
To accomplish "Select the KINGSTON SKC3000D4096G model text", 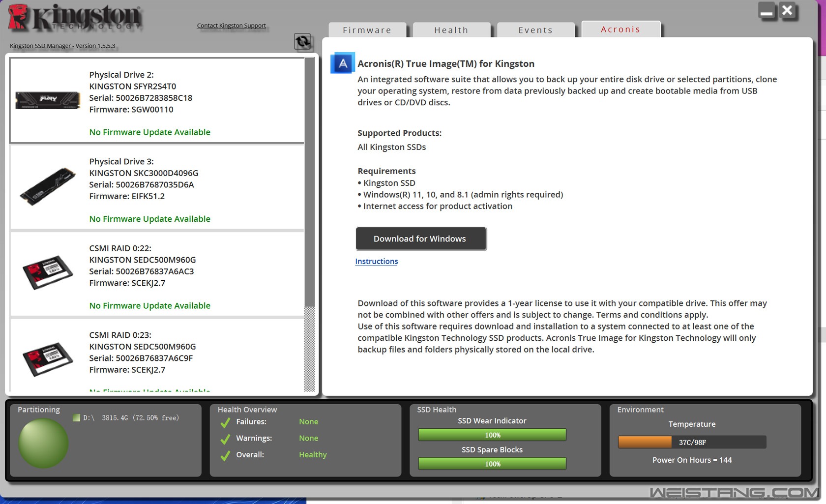I will 144,173.
